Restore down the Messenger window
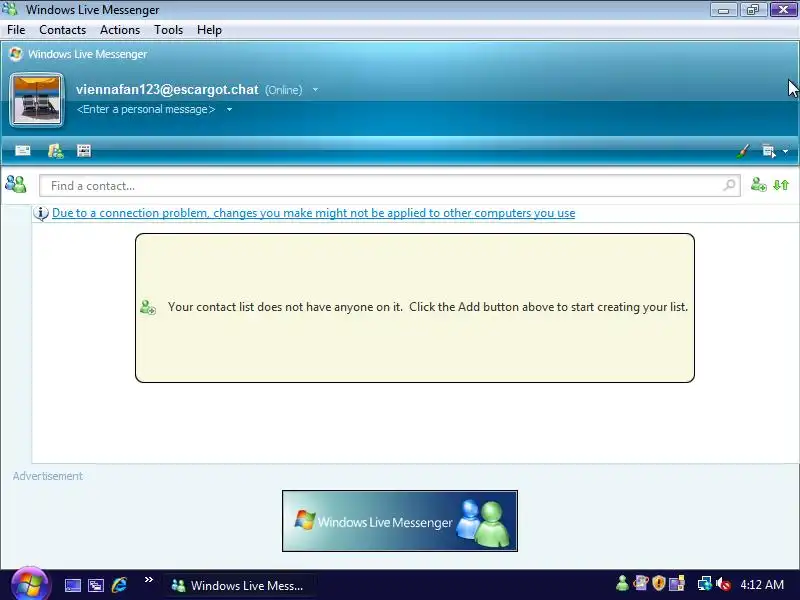The image size is (800, 600). click(753, 10)
